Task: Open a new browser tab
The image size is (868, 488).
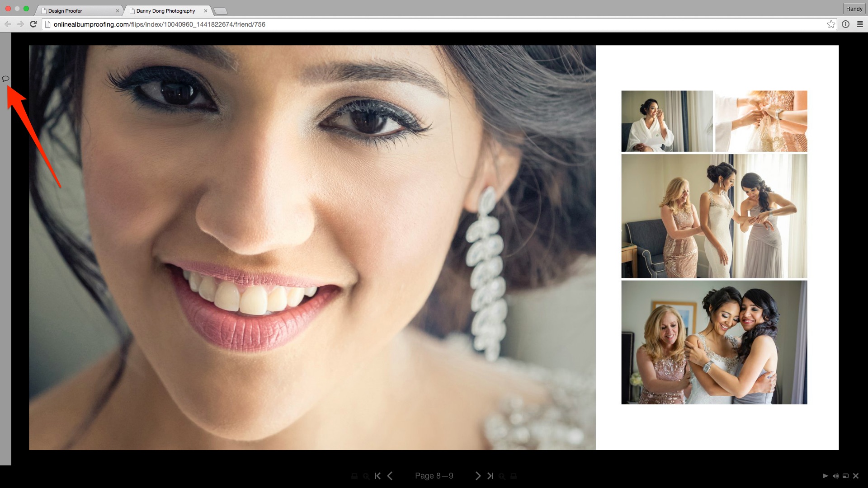Action: coord(220,11)
